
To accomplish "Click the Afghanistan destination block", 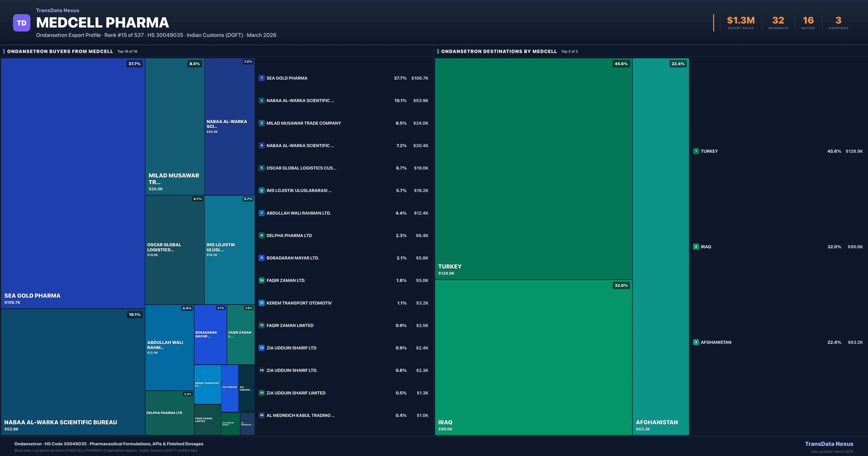I will pos(660,246).
